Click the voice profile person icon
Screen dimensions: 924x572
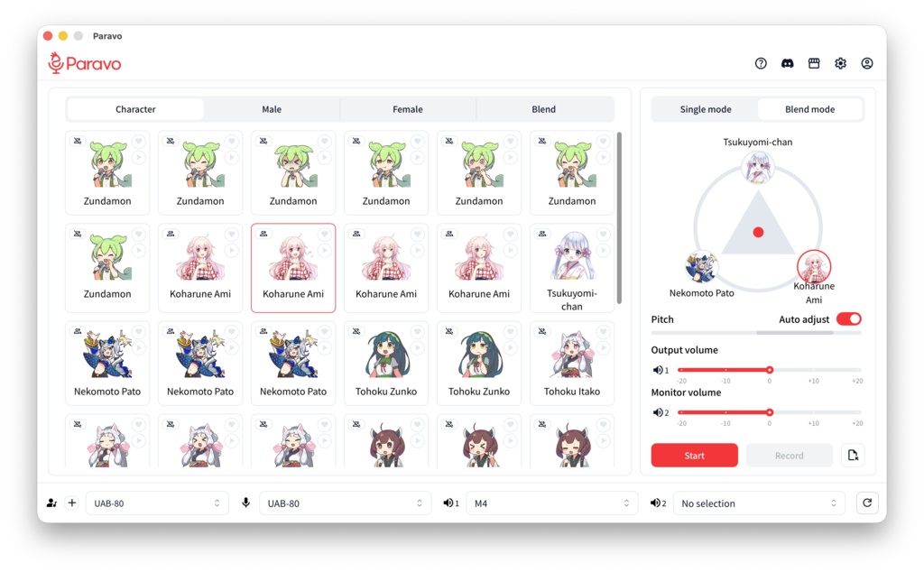click(51, 503)
